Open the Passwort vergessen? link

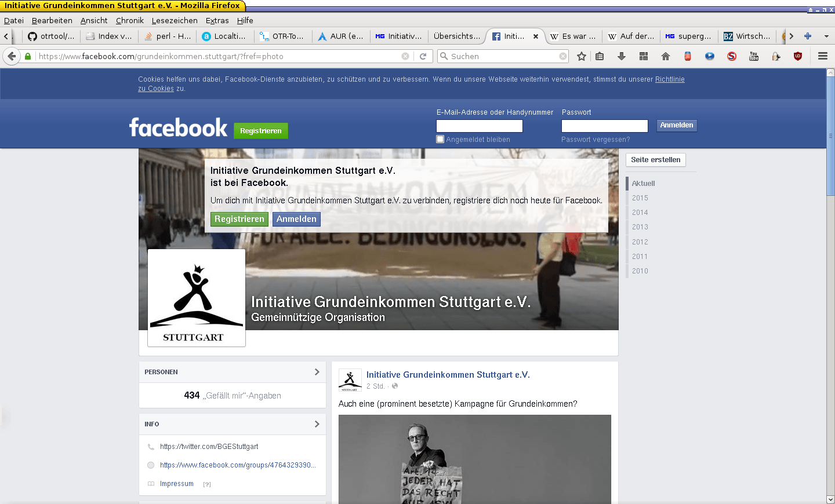(x=596, y=140)
